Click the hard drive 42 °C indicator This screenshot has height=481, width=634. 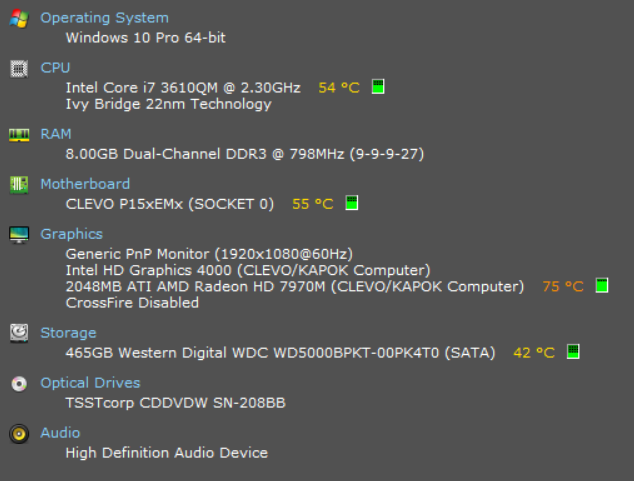point(573,352)
